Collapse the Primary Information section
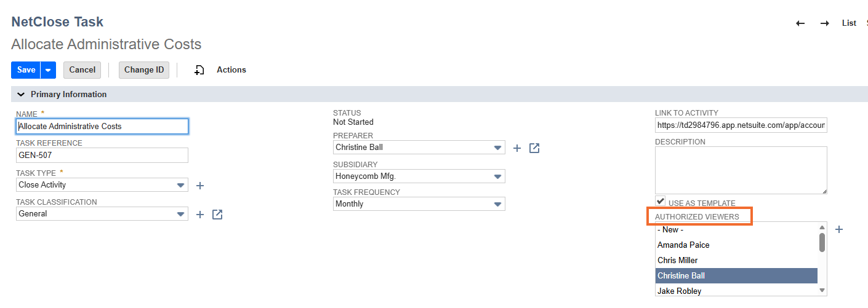 pos(21,95)
